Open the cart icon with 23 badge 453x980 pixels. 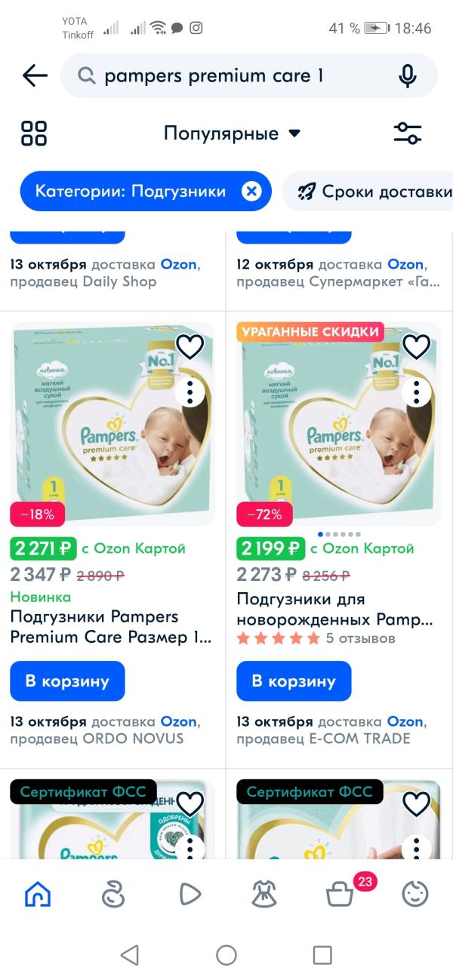340,894
